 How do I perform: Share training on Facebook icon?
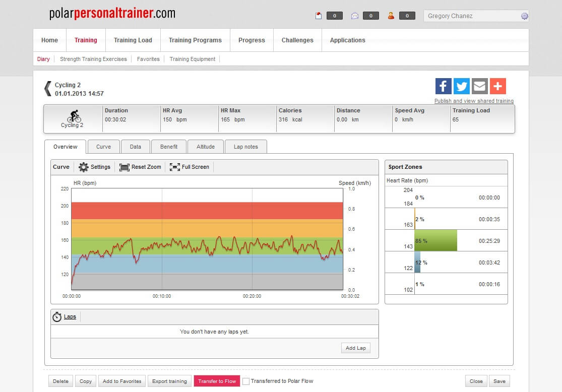click(x=443, y=86)
